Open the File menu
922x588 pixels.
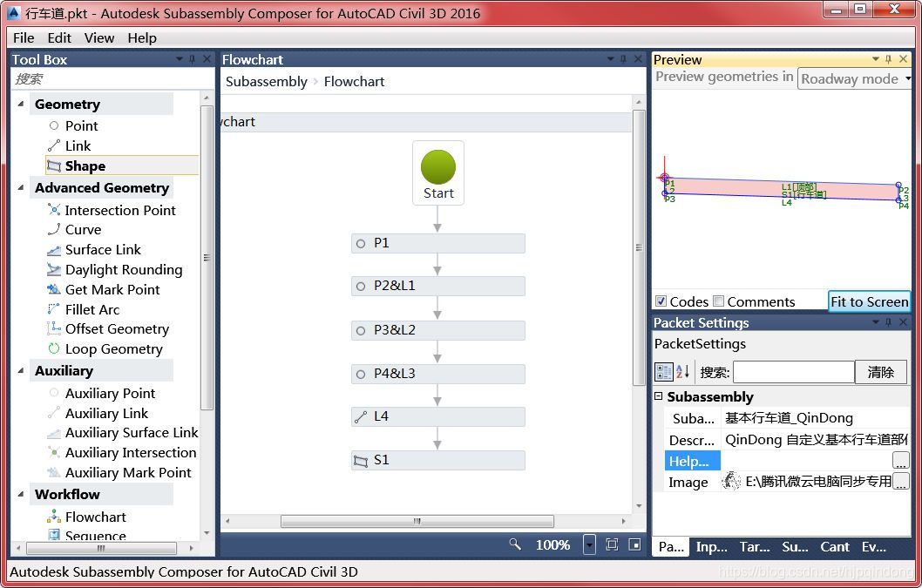(x=24, y=38)
